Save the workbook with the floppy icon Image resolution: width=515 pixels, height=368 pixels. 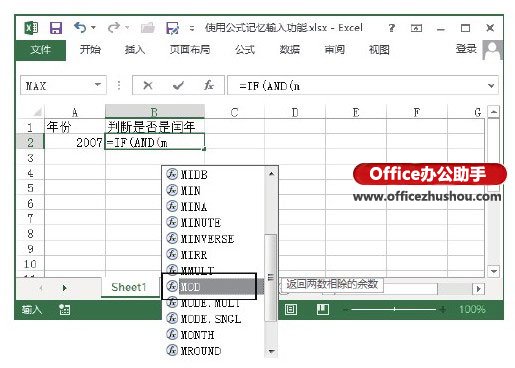click(56, 28)
